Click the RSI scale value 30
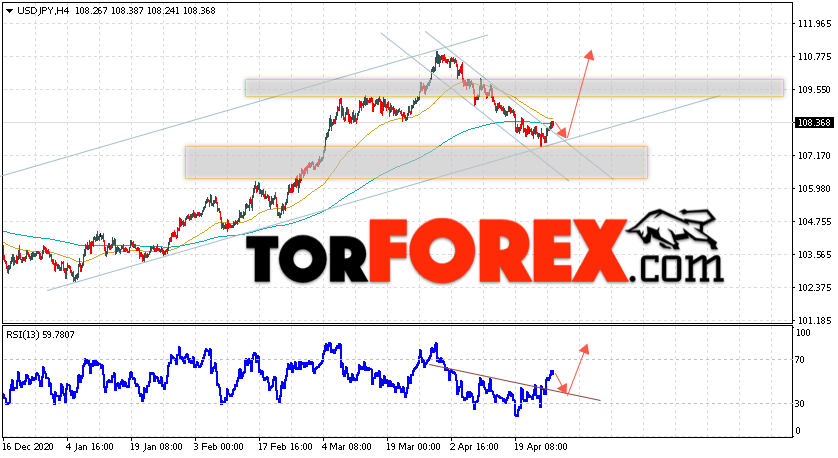 pyautogui.click(x=800, y=403)
